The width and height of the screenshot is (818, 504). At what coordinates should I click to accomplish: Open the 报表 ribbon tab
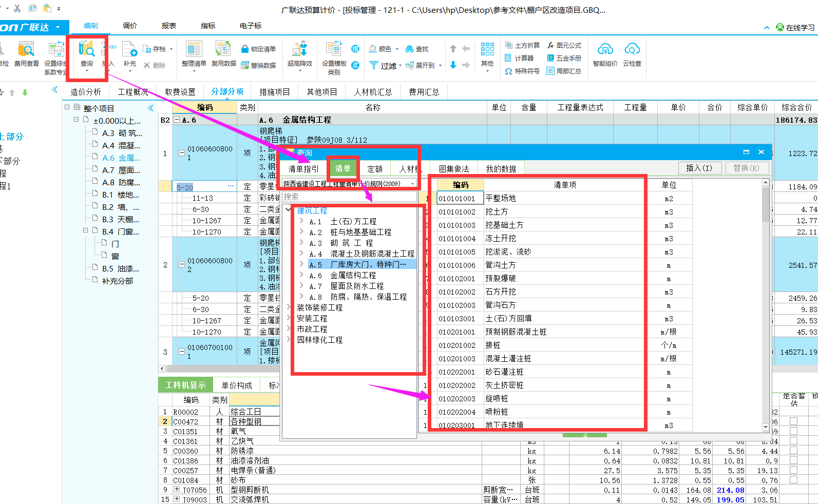[169, 26]
